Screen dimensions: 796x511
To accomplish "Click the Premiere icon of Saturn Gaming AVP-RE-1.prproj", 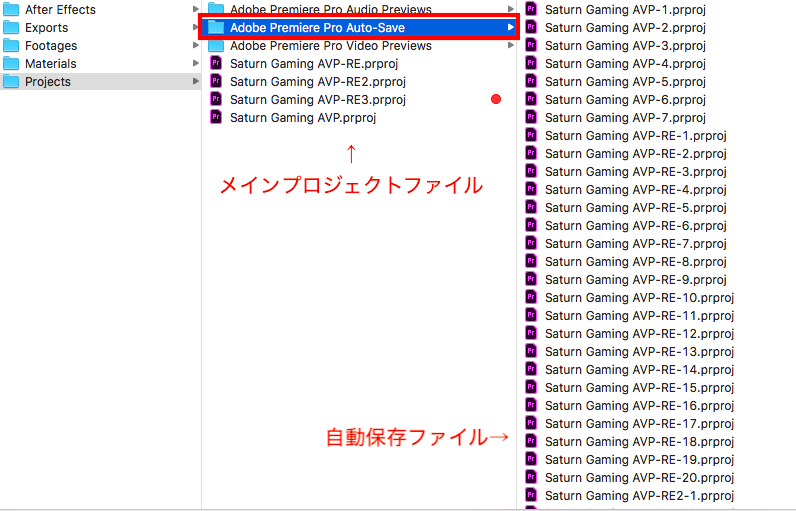I will pyautogui.click(x=531, y=135).
